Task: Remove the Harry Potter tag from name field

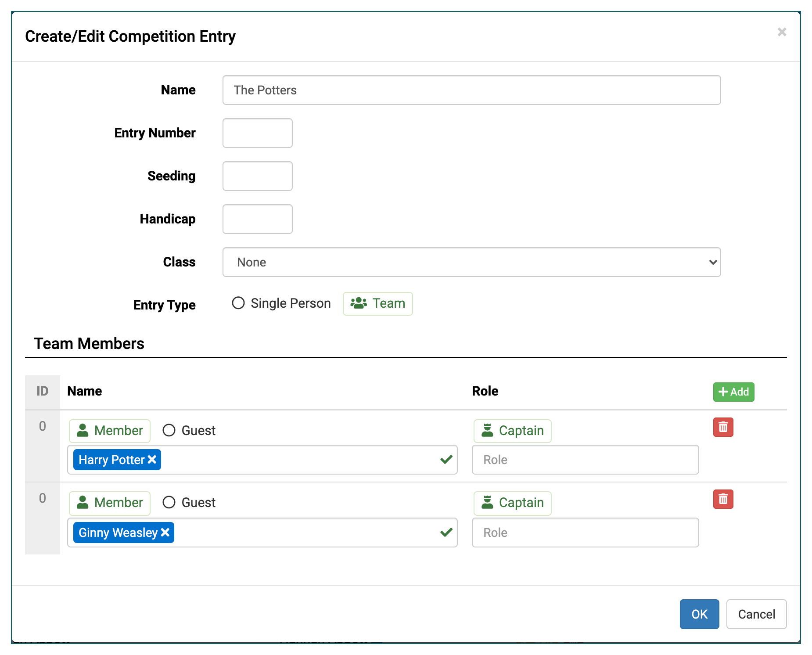Action: pos(152,460)
